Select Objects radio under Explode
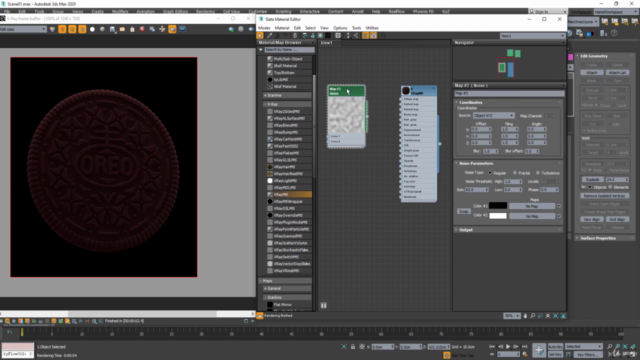 (590, 187)
